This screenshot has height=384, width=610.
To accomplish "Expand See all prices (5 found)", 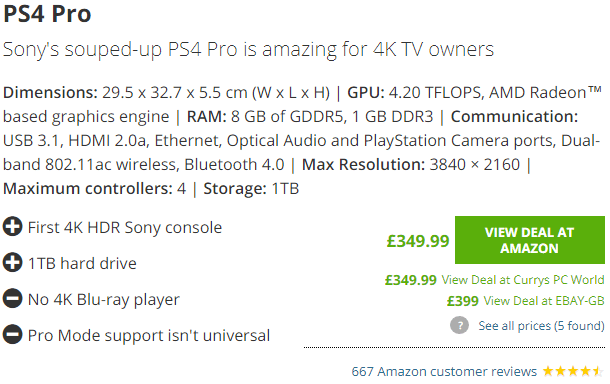I will coord(542,325).
